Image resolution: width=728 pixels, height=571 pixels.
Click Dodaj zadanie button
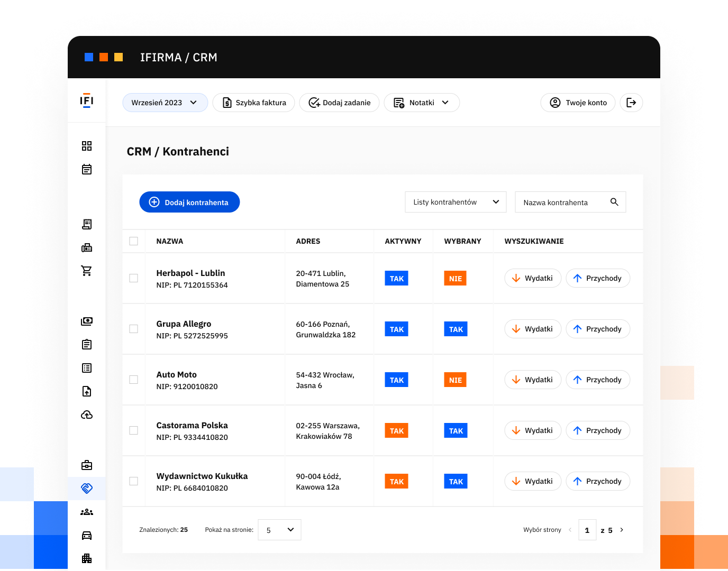click(339, 103)
